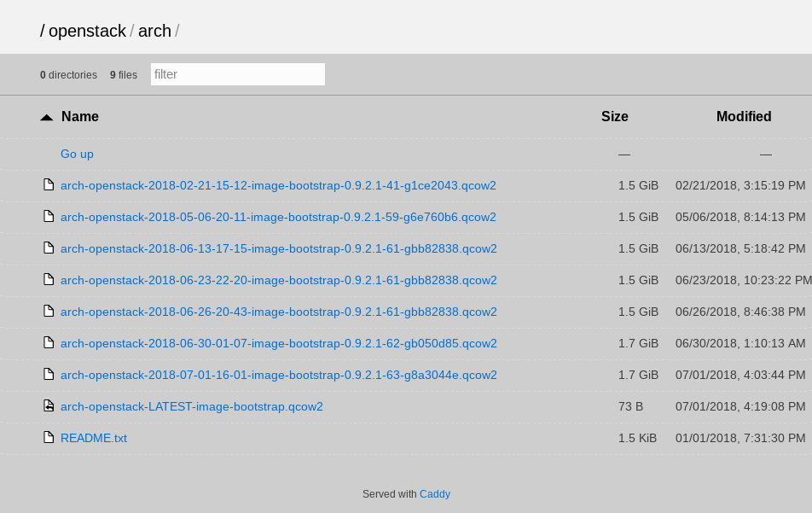Open the Caddy link in footer
The height and width of the screenshot is (513, 812).
pyautogui.click(x=435, y=494)
